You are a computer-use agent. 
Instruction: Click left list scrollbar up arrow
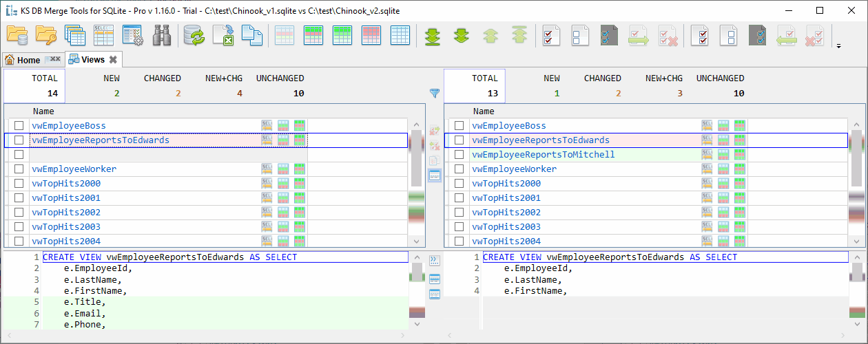pyautogui.click(x=416, y=125)
